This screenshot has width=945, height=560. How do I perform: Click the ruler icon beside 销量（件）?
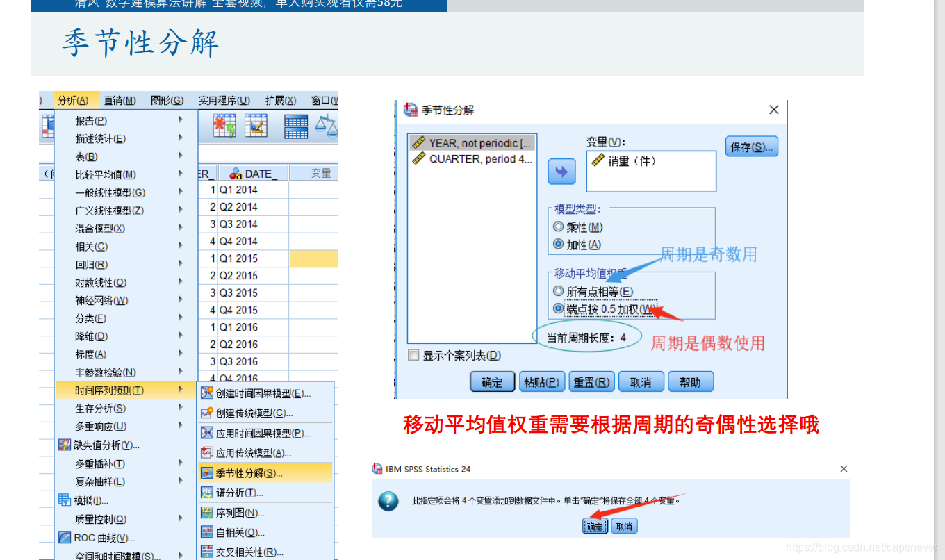coord(598,160)
